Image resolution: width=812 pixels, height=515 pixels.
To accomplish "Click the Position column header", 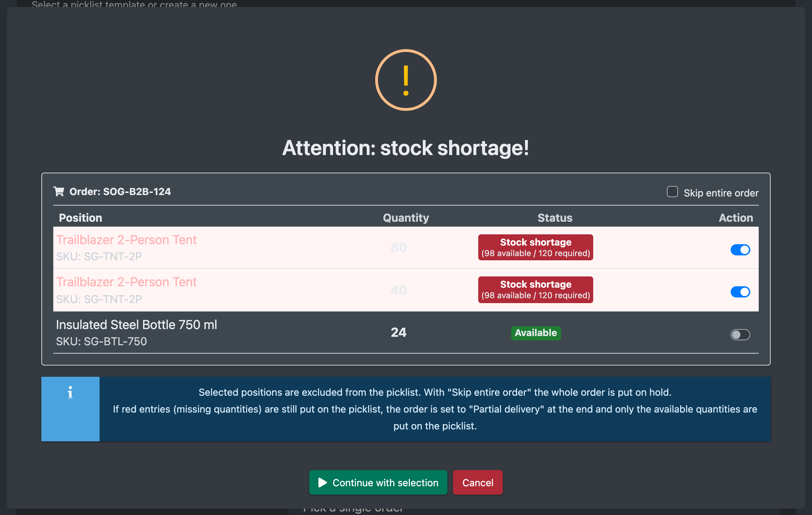I will (80, 218).
